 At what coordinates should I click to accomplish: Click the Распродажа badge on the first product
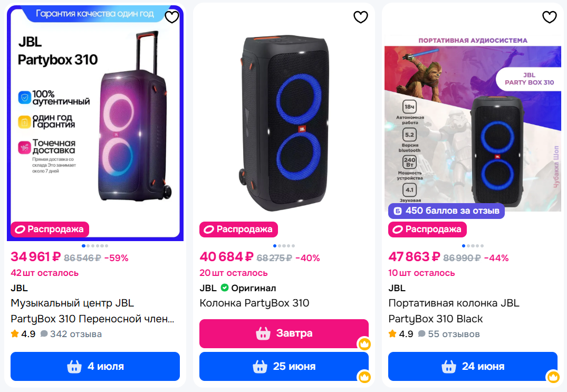tap(50, 230)
